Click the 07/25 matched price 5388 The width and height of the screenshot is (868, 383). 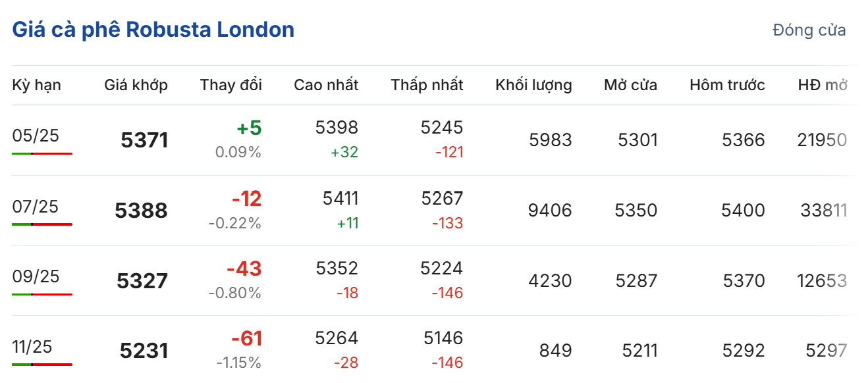(x=141, y=211)
